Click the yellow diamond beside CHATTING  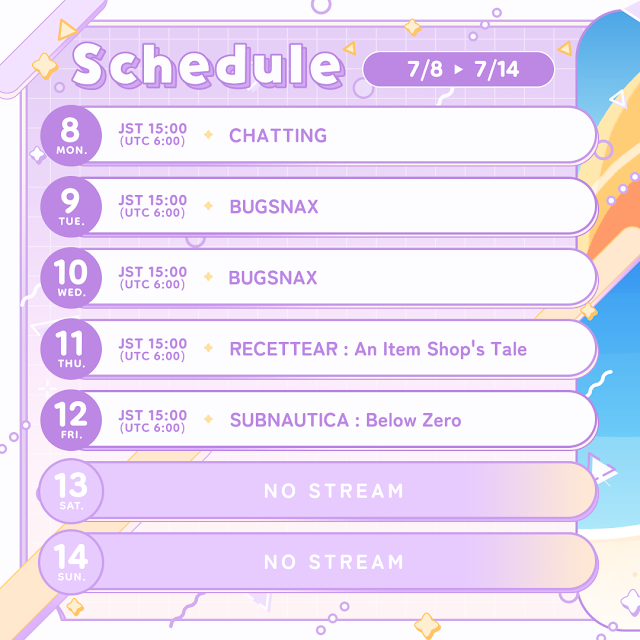tap(209, 134)
